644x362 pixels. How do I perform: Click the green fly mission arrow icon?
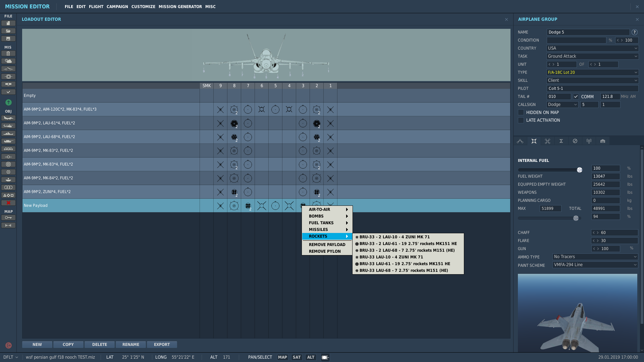[8, 102]
